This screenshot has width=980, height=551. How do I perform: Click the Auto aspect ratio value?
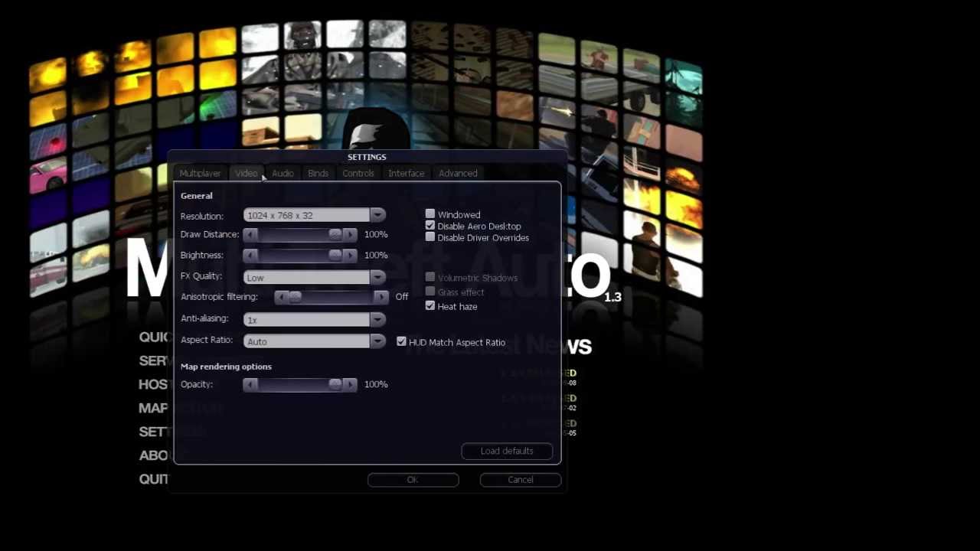click(257, 342)
